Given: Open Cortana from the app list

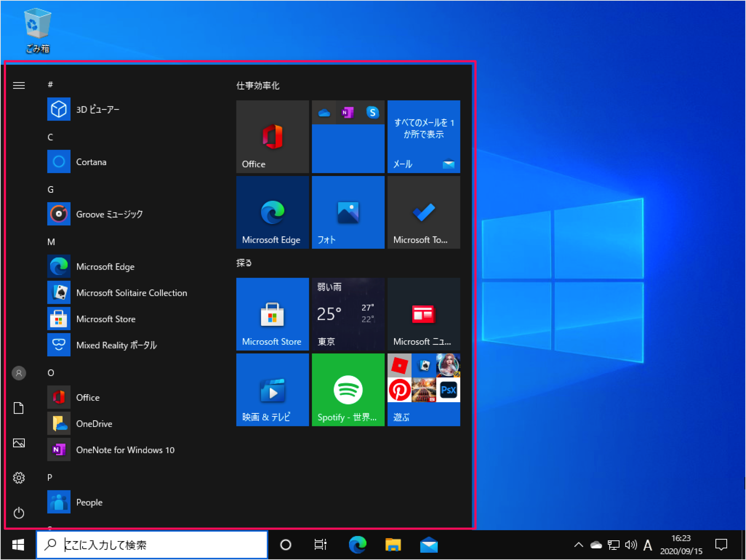Looking at the screenshot, I should (91, 162).
